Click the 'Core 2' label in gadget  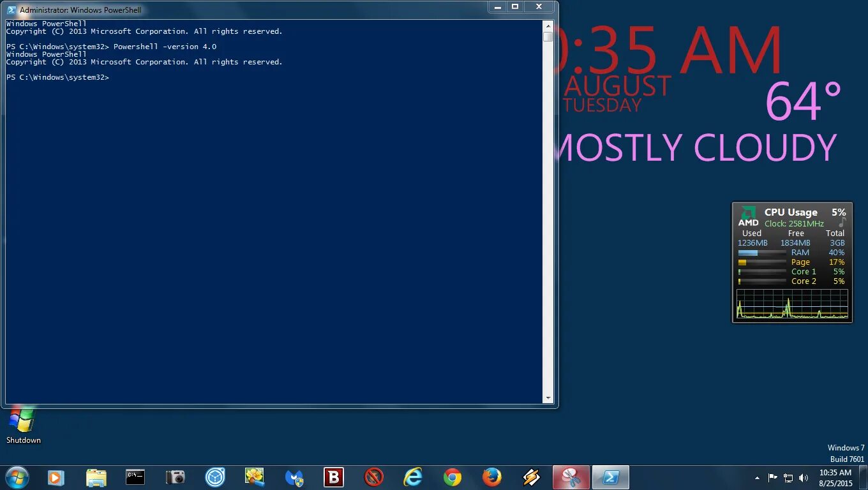point(804,281)
